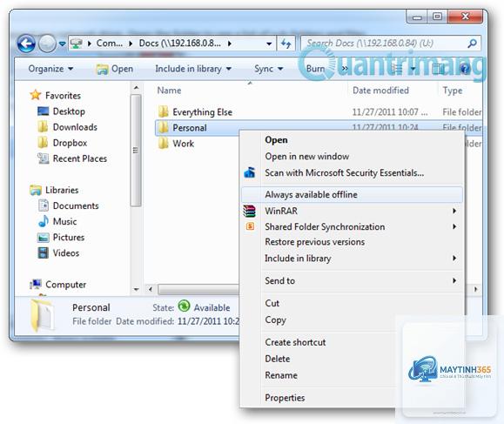This screenshot has width=504, height=424.
Task: Click the Everything Else folder icon
Action: 163,111
